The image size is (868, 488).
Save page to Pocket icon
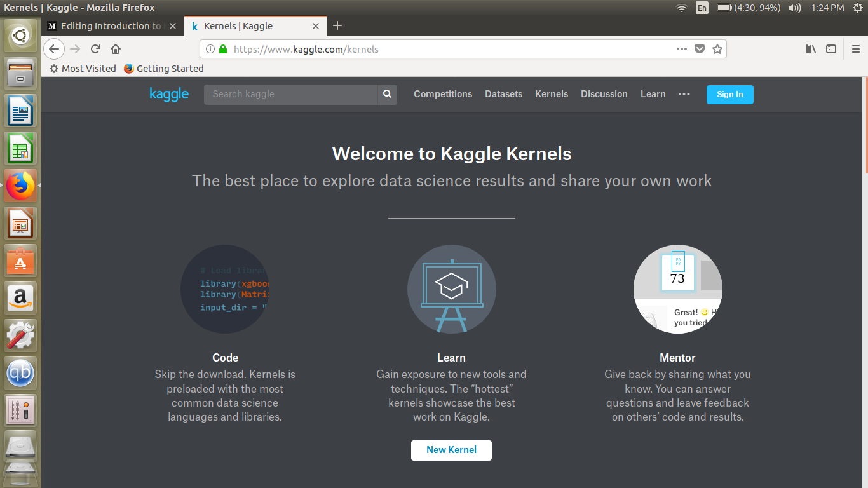tap(700, 49)
